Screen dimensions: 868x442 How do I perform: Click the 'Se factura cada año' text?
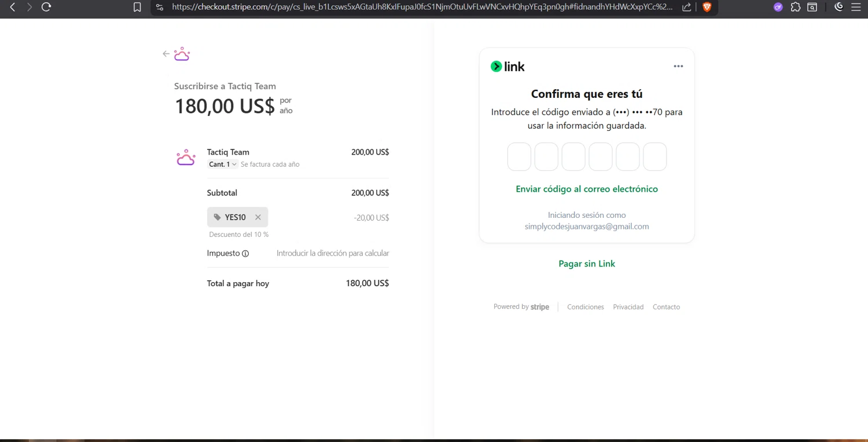click(270, 165)
